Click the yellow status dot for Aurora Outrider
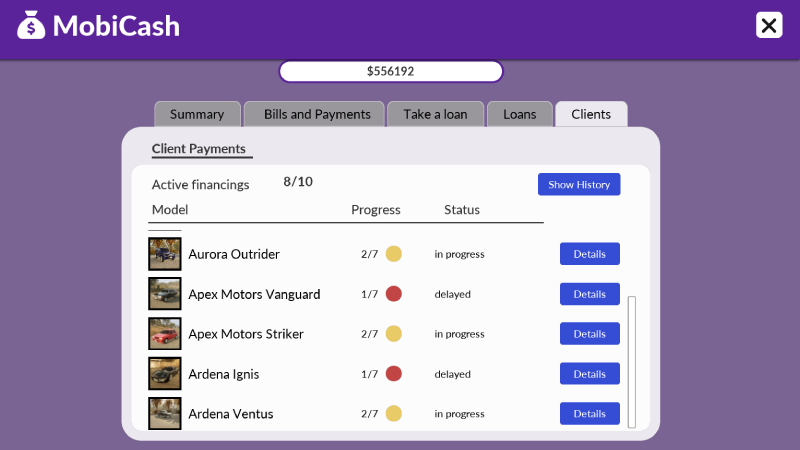800x450 pixels. click(394, 254)
